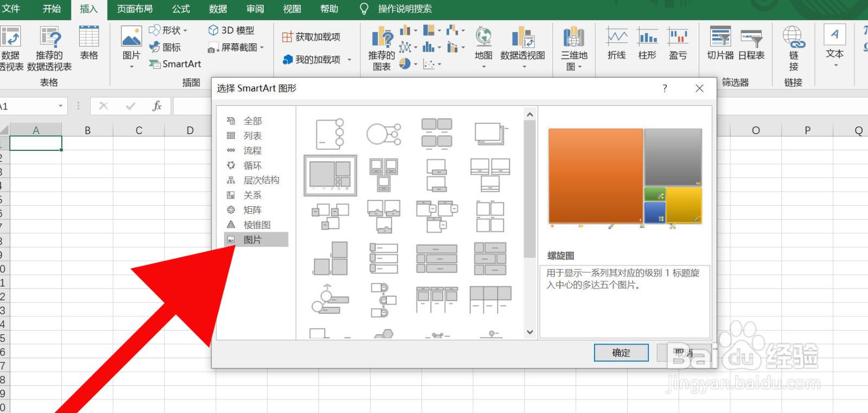The image size is (868, 413).
Task: Switch to 页面布局 tab
Action: point(135,9)
